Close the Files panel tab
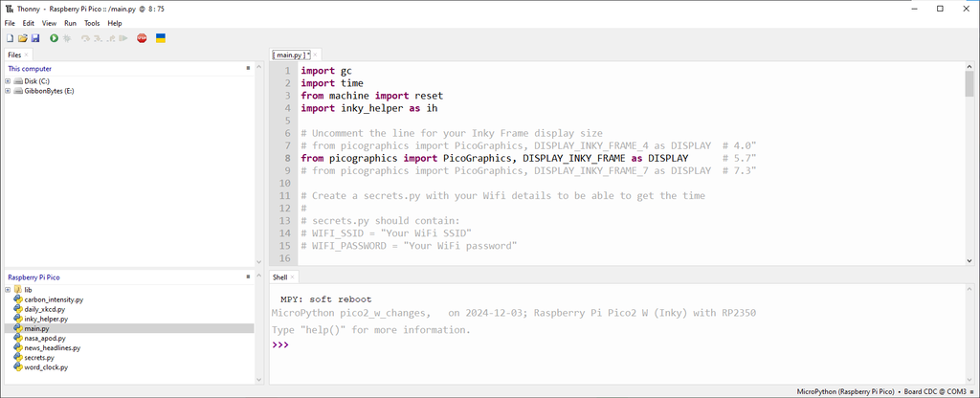 [x=27, y=55]
